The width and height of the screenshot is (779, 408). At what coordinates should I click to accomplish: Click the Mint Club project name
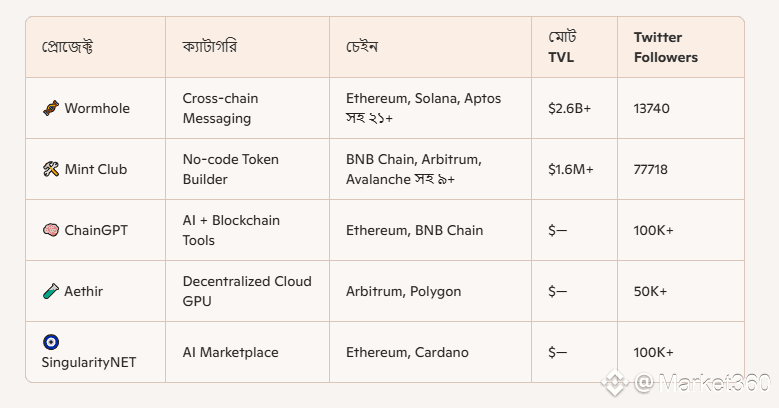tap(96, 169)
